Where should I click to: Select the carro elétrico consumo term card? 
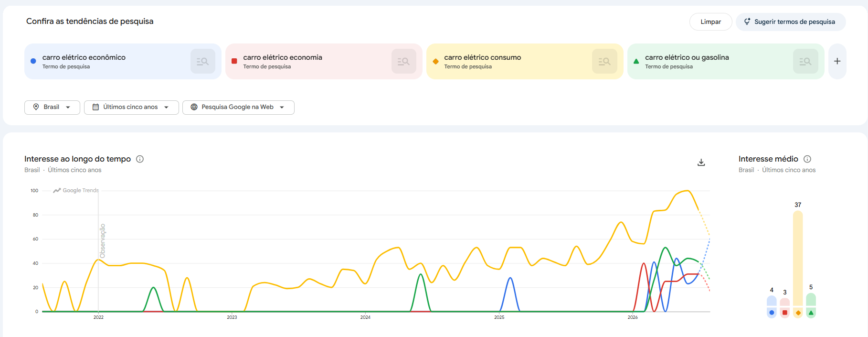coord(525,61)
